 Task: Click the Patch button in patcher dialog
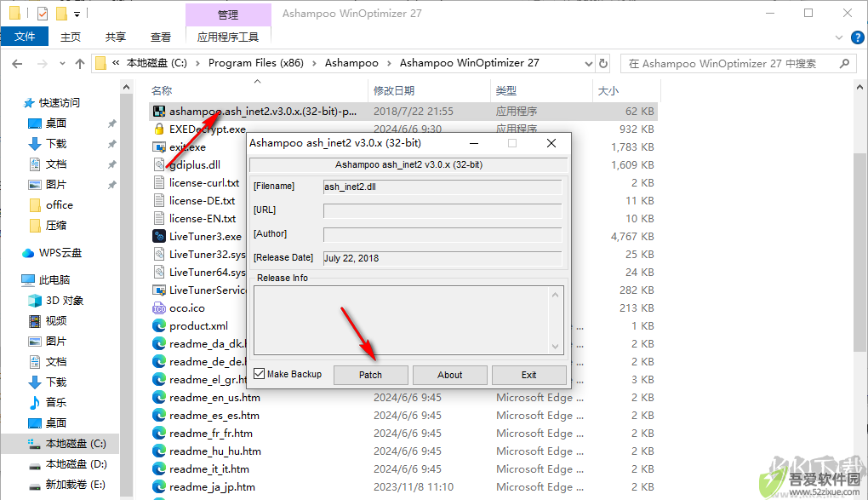click(370, 375)
